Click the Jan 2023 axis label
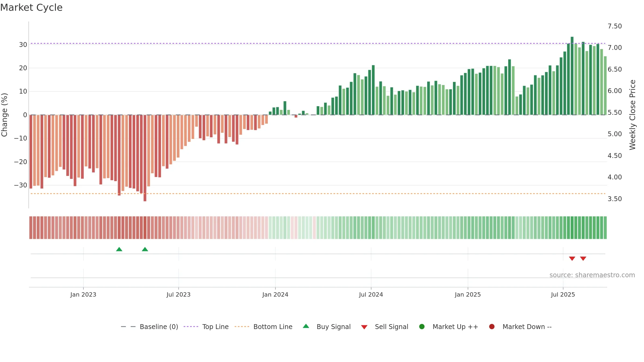This screenshot has height=362, width=644. tap(83, 294)
